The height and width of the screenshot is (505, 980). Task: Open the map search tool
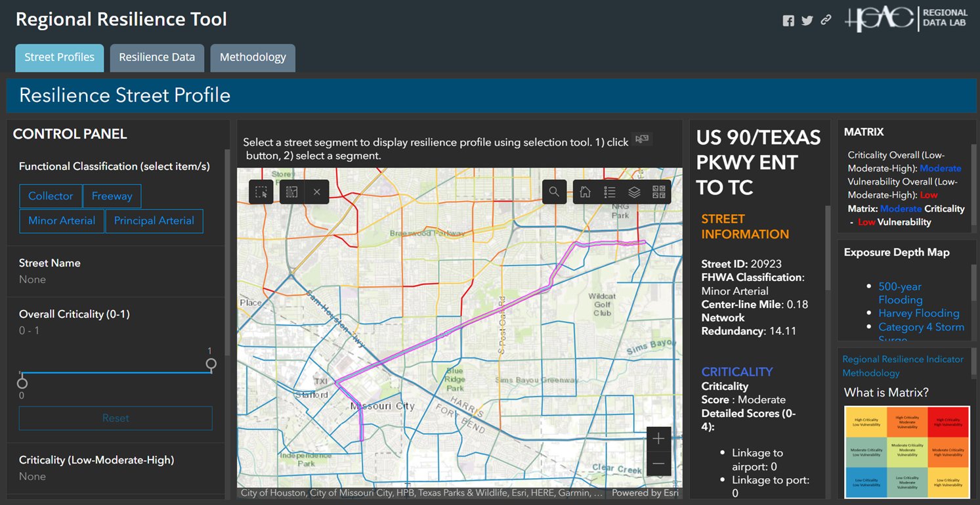click(554, 192)
